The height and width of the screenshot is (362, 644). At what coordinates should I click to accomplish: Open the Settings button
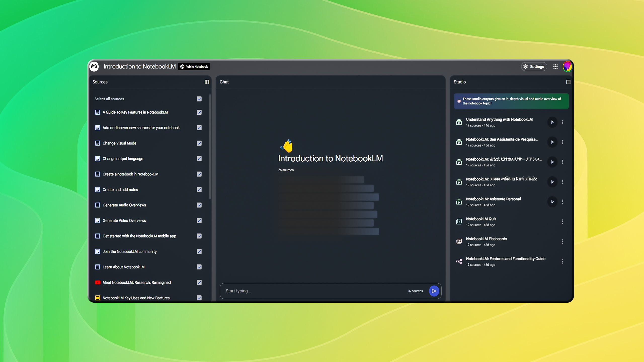point(534,66)
